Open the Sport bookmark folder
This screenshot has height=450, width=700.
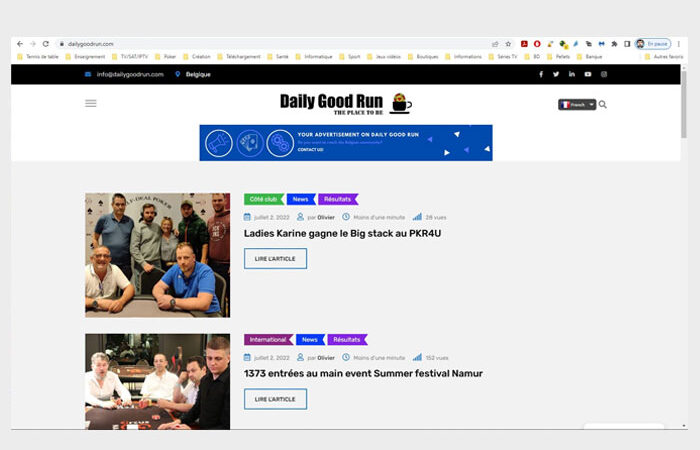click(x=350, y=57)
